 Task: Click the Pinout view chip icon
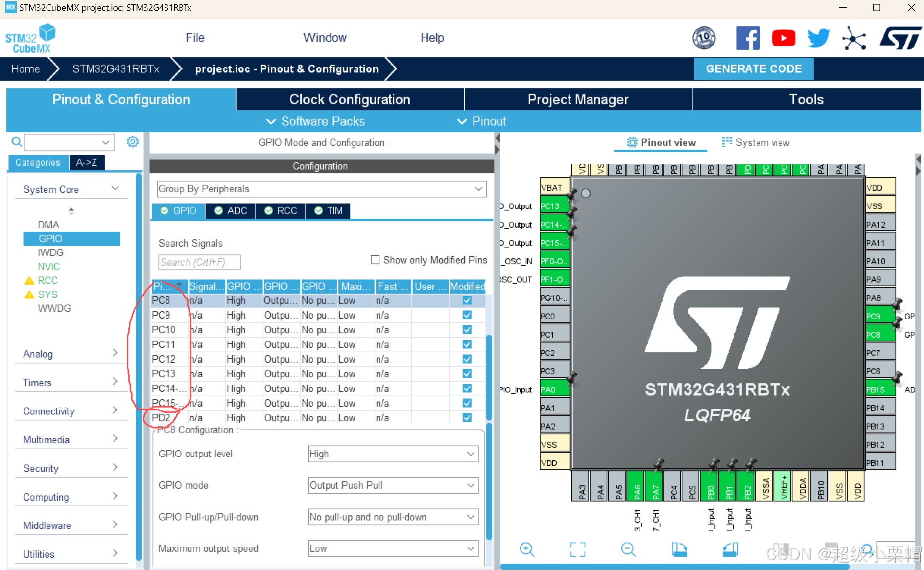632,142
